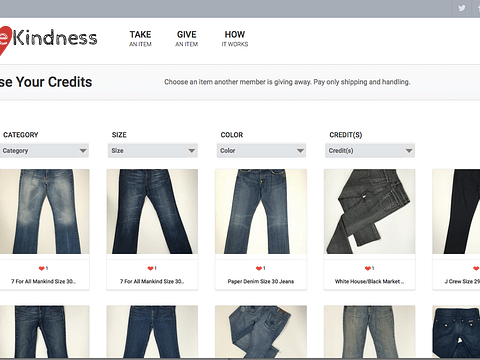
Task: Open second-row first dark blue jeans photo
Action: [44, 332]
